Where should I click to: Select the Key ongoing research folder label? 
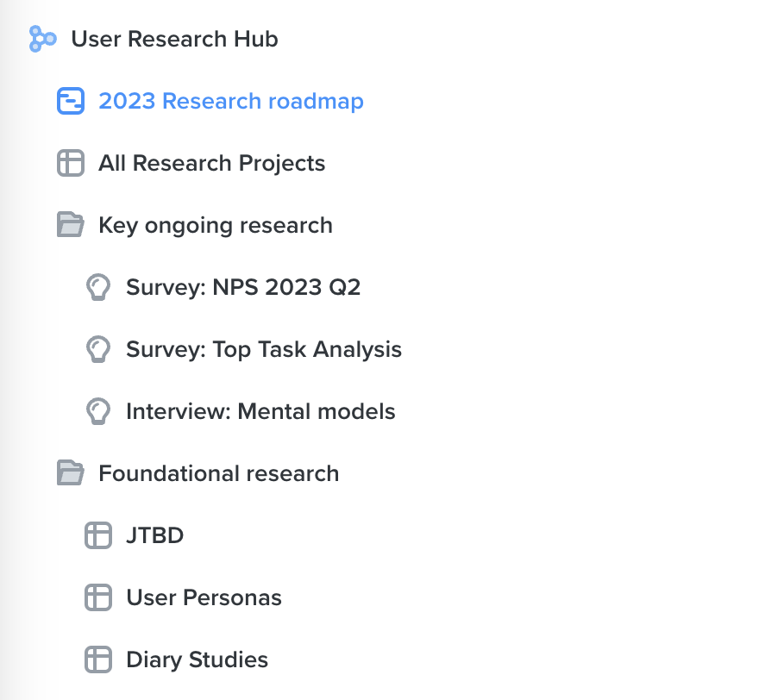(x=216, y=226)
